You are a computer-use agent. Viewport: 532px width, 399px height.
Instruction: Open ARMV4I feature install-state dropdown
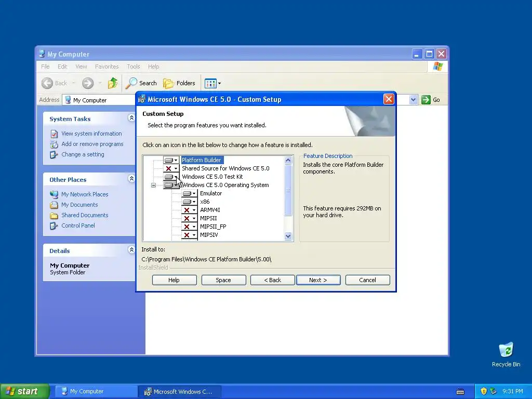[189, 210]
